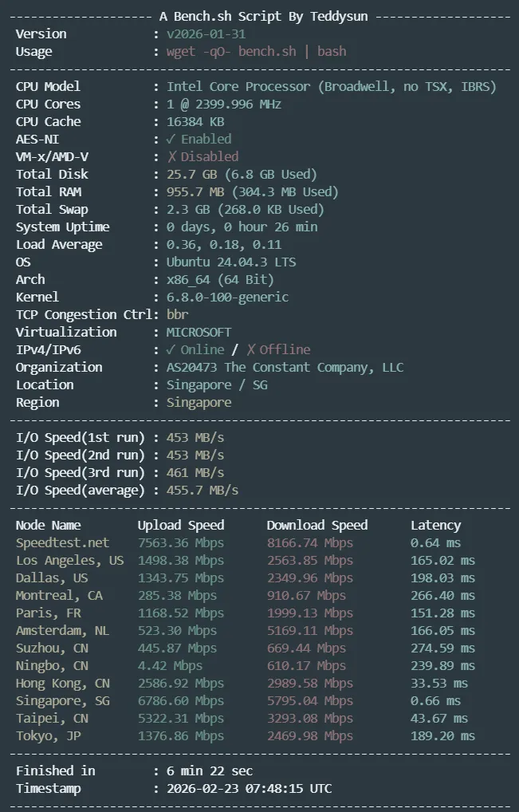Click the AES-NI Enabled check mark
The image size is (519, 812).
coord(171,139)
